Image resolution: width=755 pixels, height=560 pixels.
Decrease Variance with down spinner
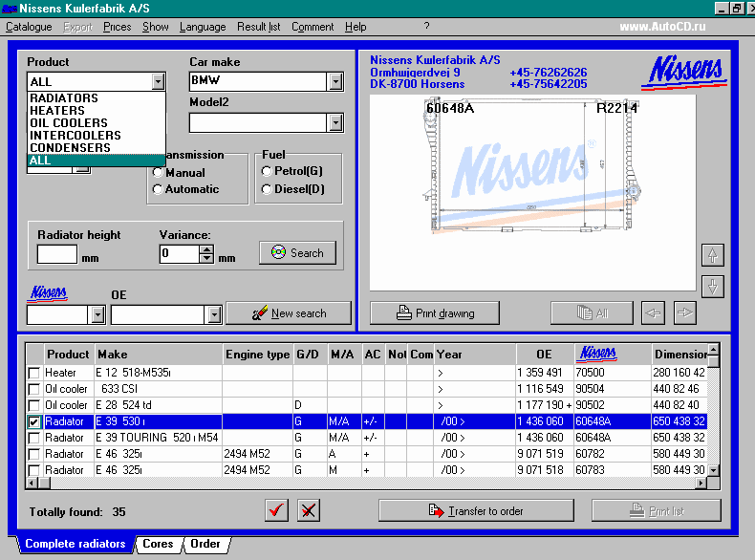pos(206,259)
